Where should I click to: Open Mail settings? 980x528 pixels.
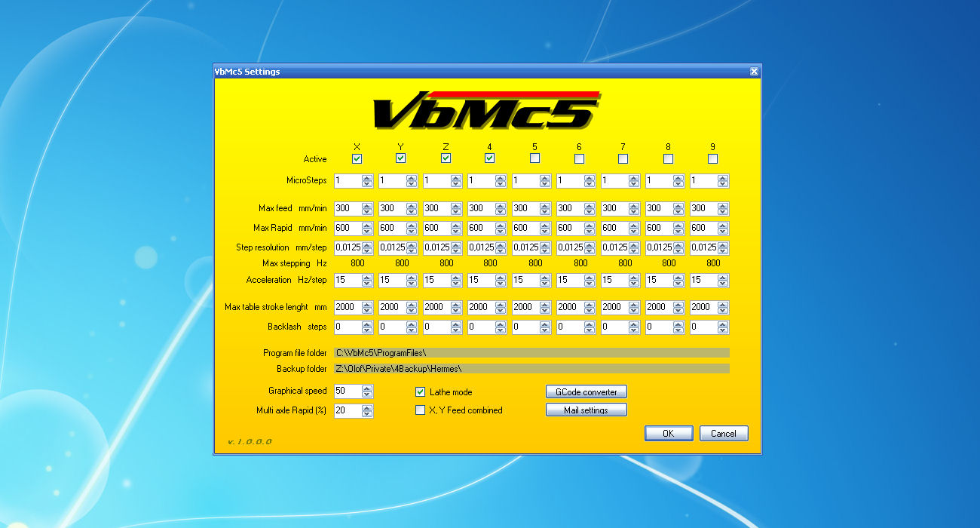(586, 410)
